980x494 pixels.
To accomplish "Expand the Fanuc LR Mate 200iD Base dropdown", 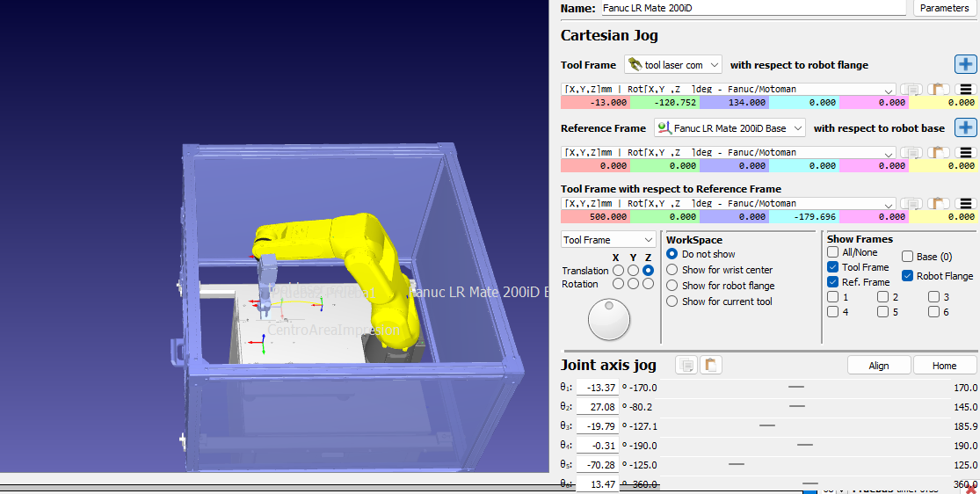I will (729, 128).
